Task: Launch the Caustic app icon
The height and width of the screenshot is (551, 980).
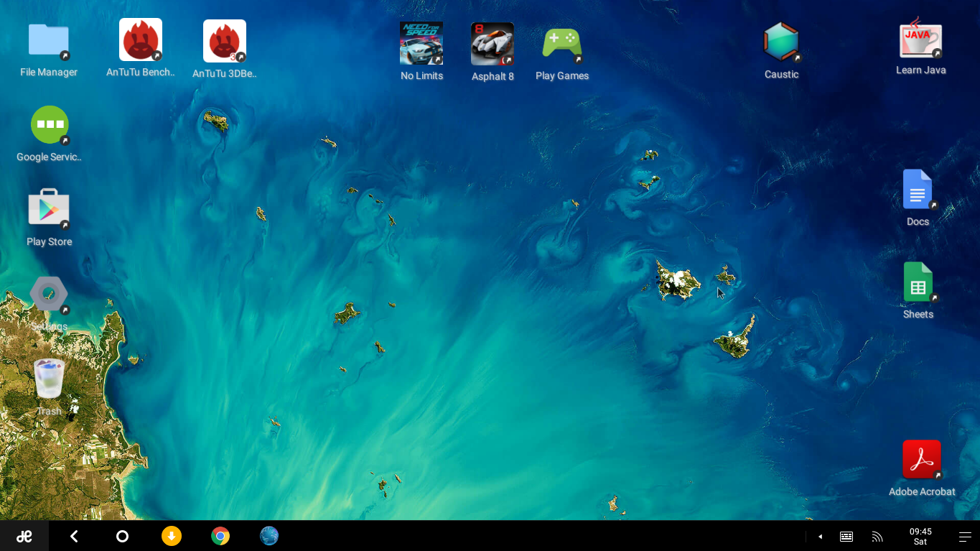Action: tap(781, 42)
